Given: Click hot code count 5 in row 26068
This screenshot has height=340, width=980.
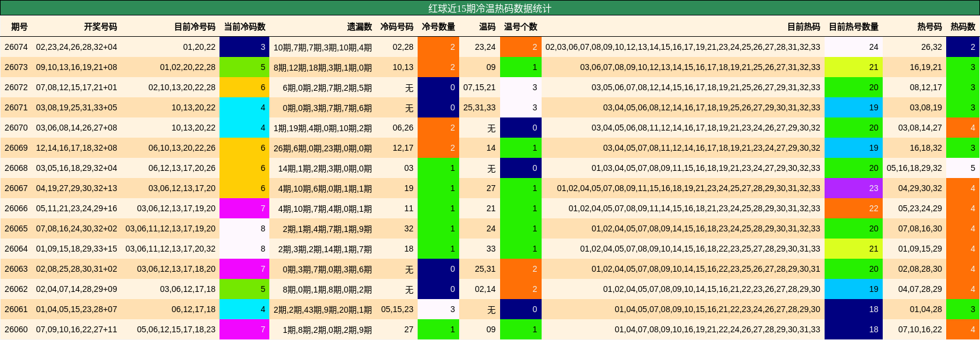Looking at the screenshot, I should [x=963, y=168].
